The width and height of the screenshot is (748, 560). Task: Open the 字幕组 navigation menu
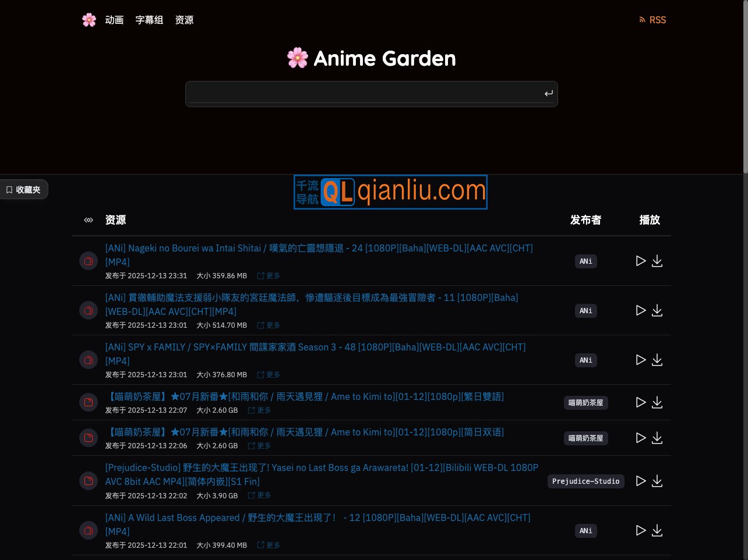[149, 20]
